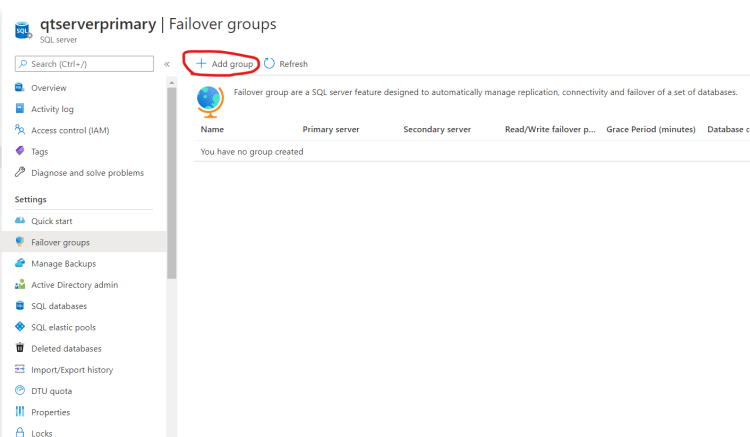Click the Failover group description sentence
Viewport: 750px width, 437px height.
(485, 92)
